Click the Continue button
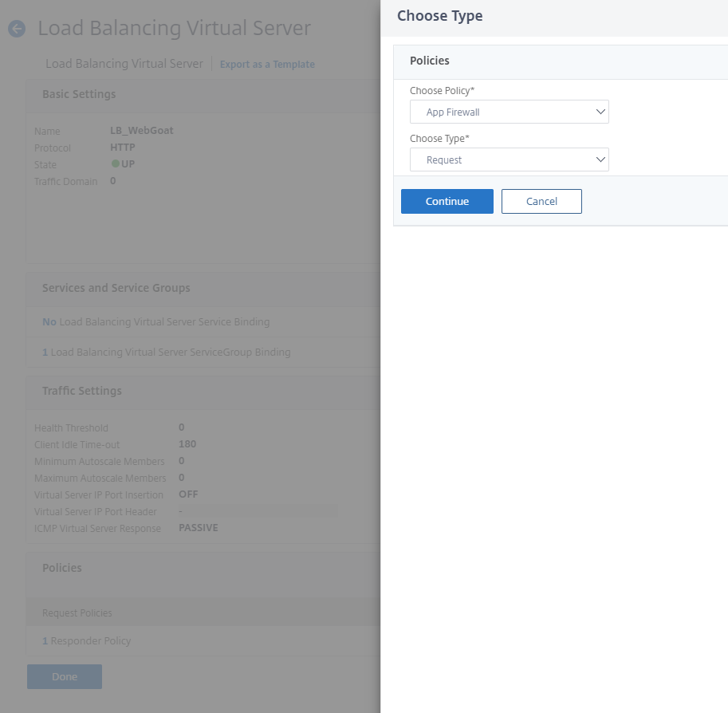Viewport: 728px width, 713px height. 447,201
